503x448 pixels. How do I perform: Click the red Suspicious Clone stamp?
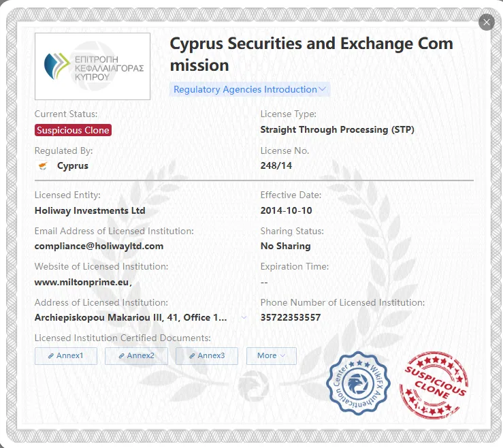(x=434, y=385)
